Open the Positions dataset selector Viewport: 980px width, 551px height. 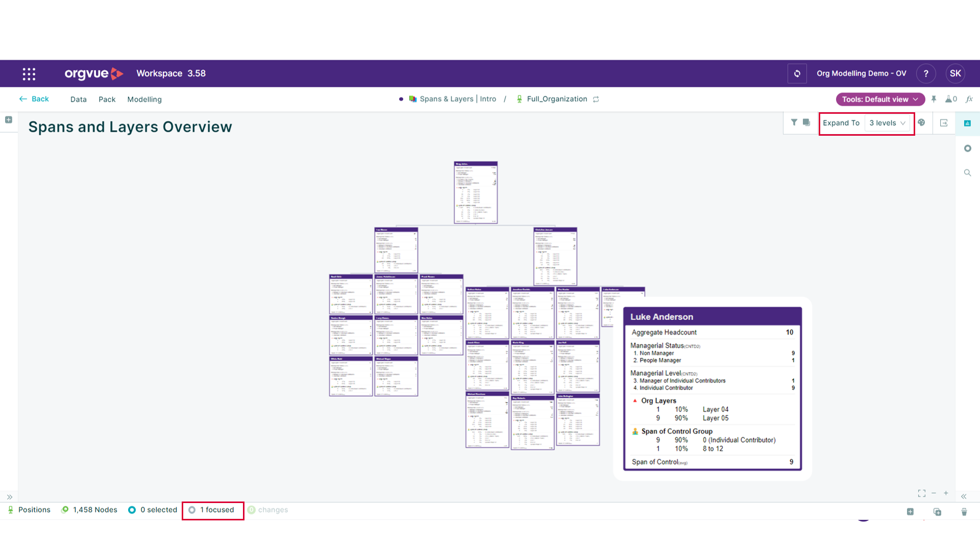[29, 510]
